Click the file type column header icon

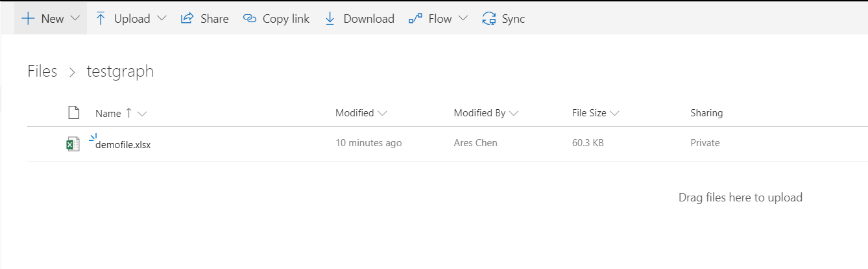[74, 113]
